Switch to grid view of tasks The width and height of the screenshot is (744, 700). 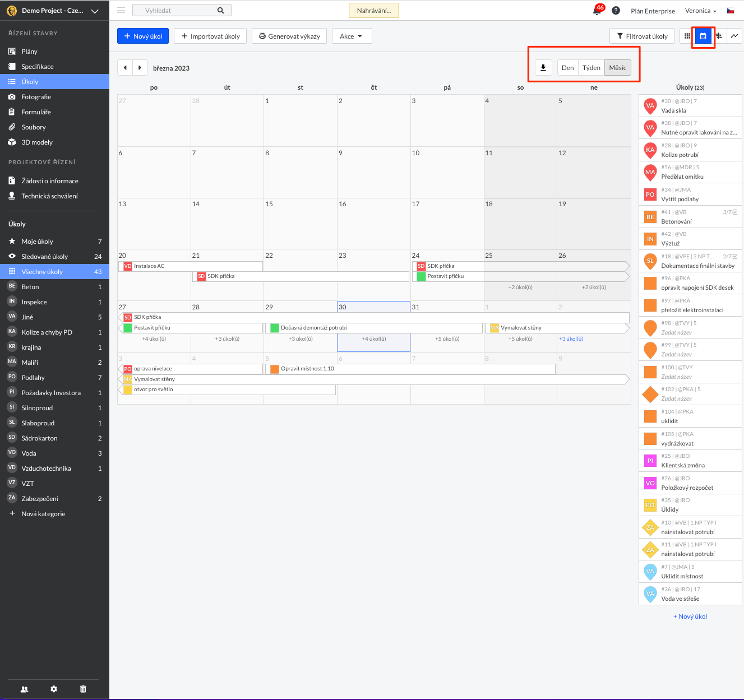(x=687, y=36)
